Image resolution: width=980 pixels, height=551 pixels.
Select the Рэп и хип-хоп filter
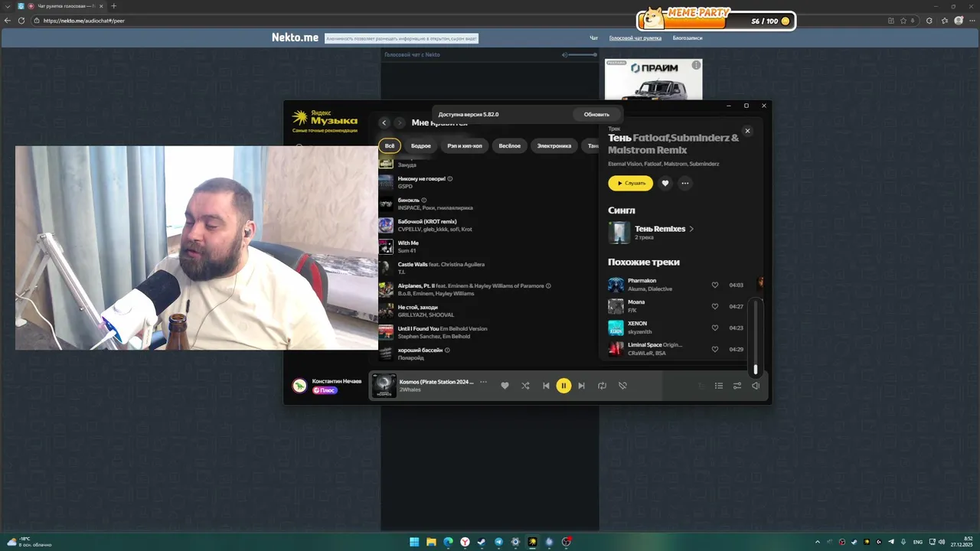(x=465, y=145)
